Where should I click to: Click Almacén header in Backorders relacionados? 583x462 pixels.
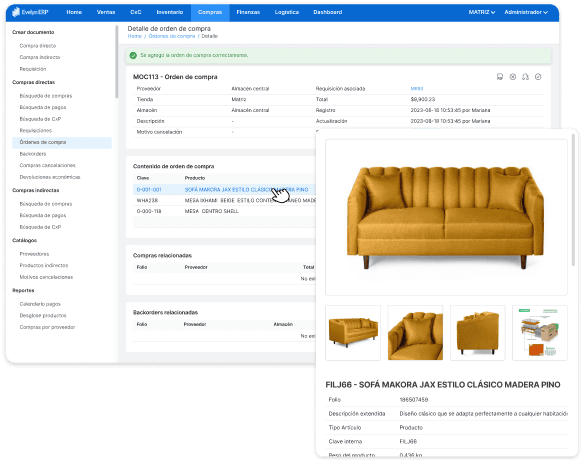click(x=283, y=324)
